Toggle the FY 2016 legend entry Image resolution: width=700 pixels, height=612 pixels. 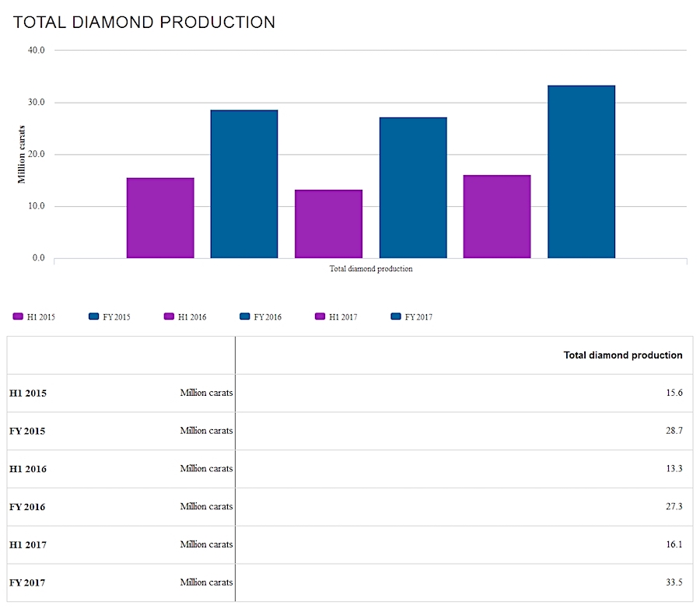point(260,316)
